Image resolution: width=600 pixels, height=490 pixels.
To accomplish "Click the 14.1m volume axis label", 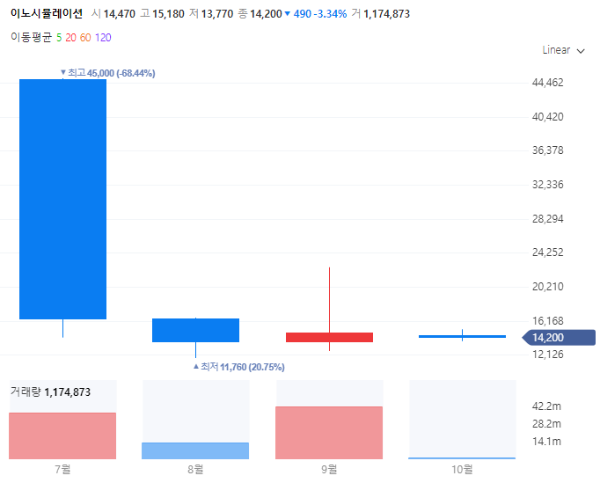I will tap(546, 441).
